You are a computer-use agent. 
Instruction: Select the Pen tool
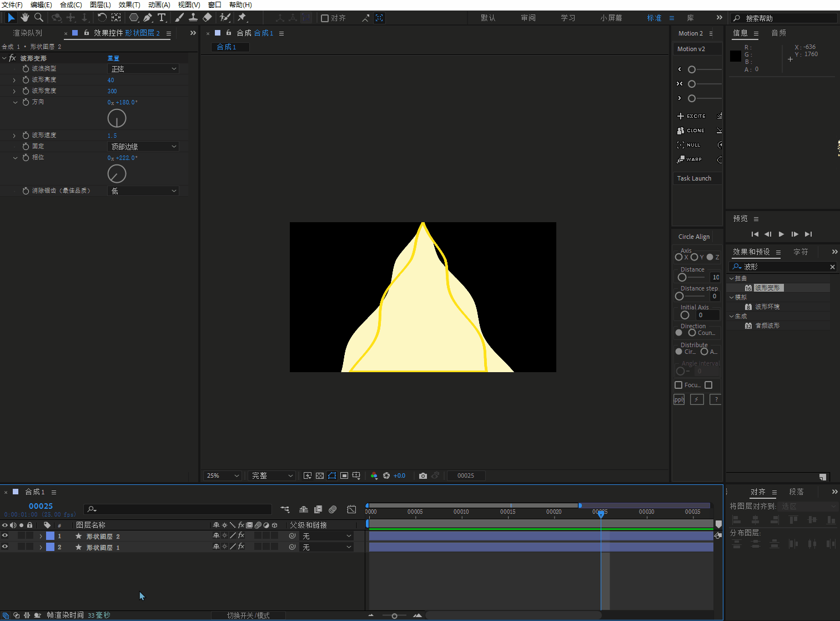tap(148, 18)
